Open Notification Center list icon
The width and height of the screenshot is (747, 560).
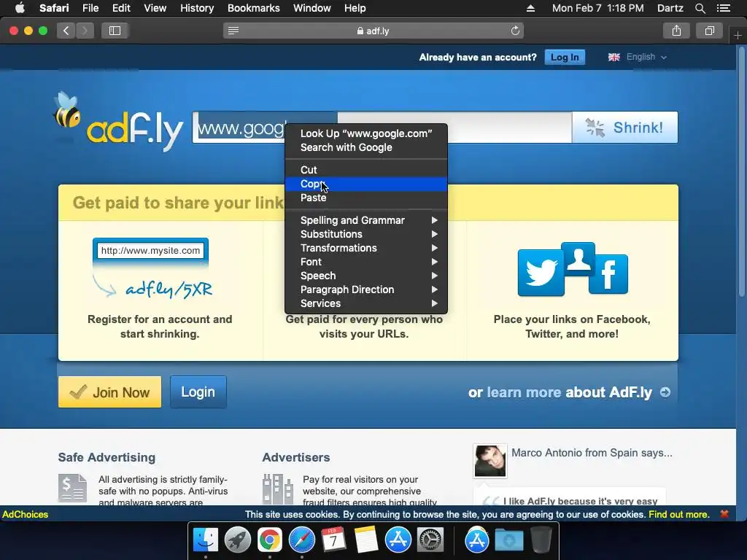723,8
